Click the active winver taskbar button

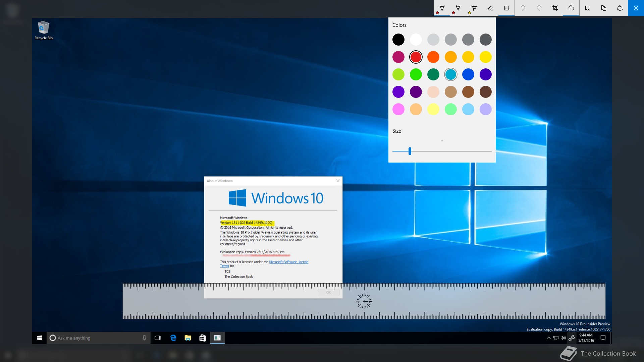point(217,338)
